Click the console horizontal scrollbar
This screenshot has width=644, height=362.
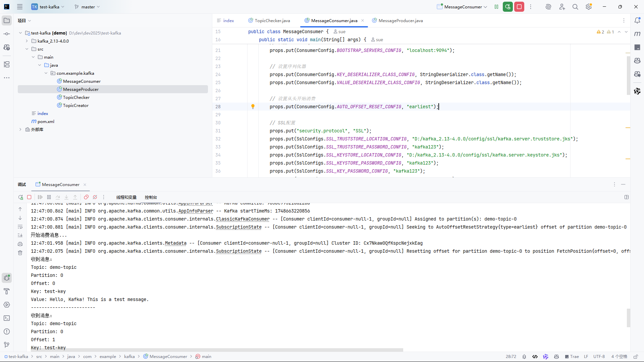click(x=216, y=350)
